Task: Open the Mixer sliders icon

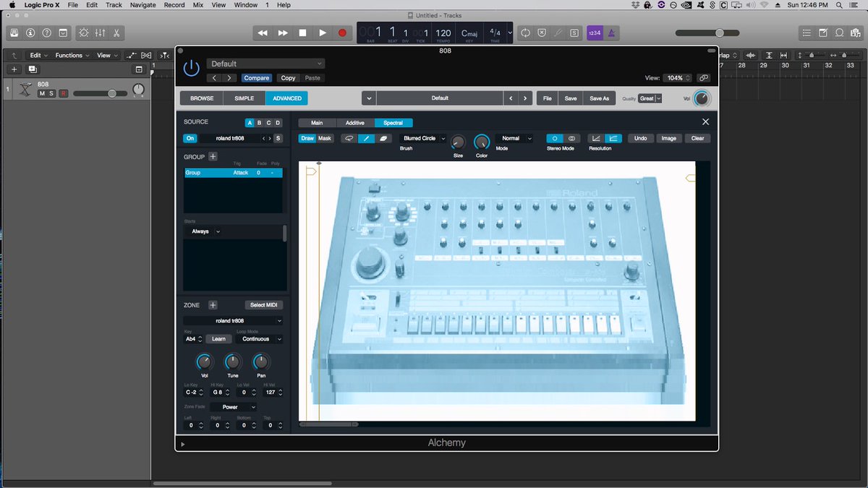Action: 100,33
